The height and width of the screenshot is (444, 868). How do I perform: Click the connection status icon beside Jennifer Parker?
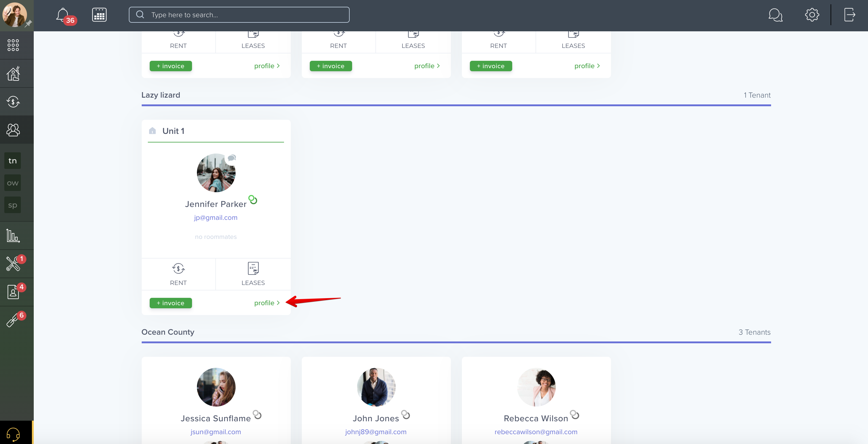253,200
